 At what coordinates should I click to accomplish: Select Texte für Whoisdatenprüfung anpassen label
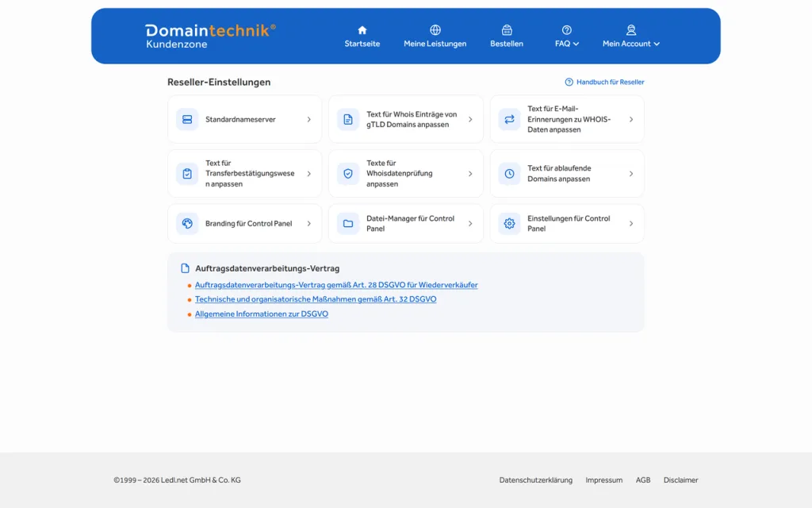pos(400,174)
